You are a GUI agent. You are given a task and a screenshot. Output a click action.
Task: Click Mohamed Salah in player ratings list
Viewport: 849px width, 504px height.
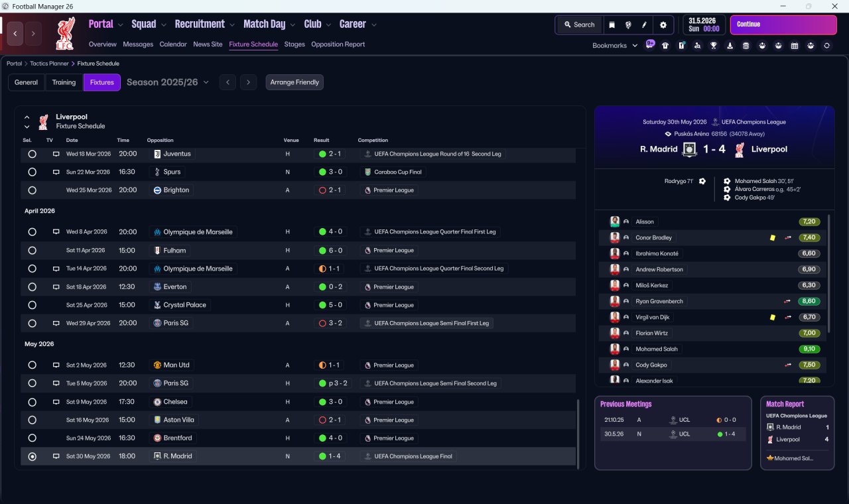pos(657,349)
